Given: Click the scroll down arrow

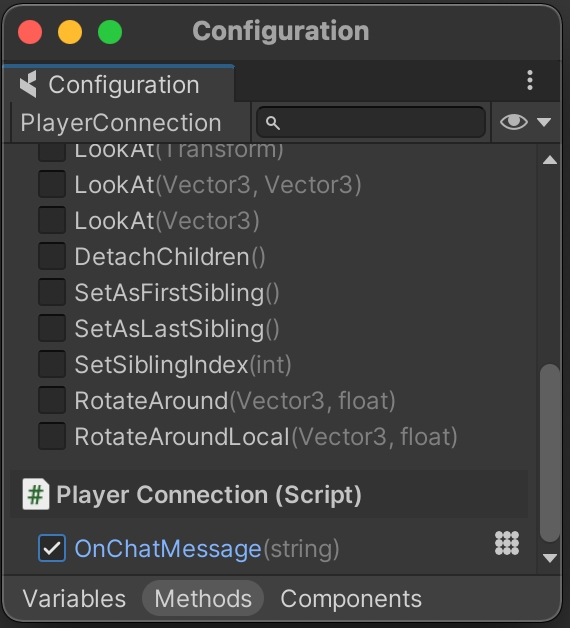Looking at the screenshot, I should coord(550,558).
